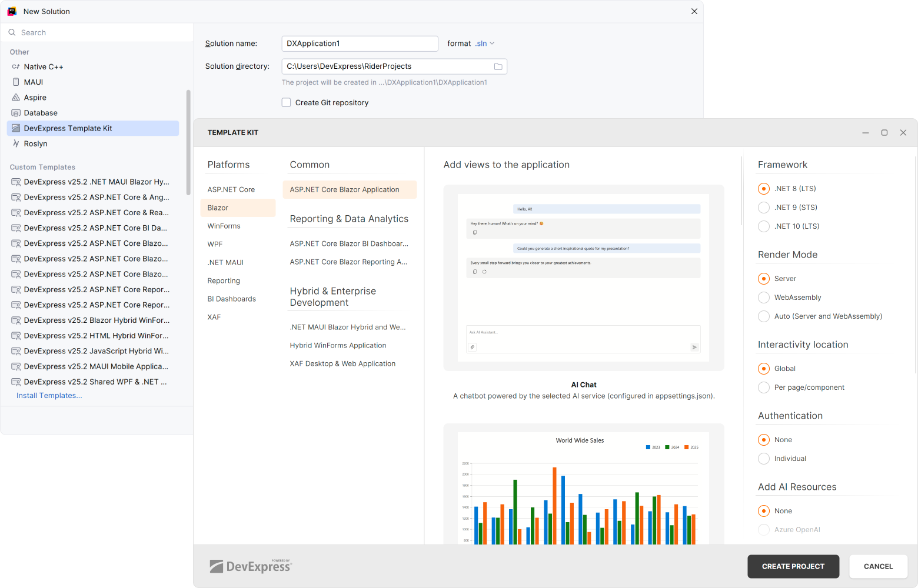The width and height of the screenshot is (918, 588).
Task: Open the MAUI template category
Action: 32,82
